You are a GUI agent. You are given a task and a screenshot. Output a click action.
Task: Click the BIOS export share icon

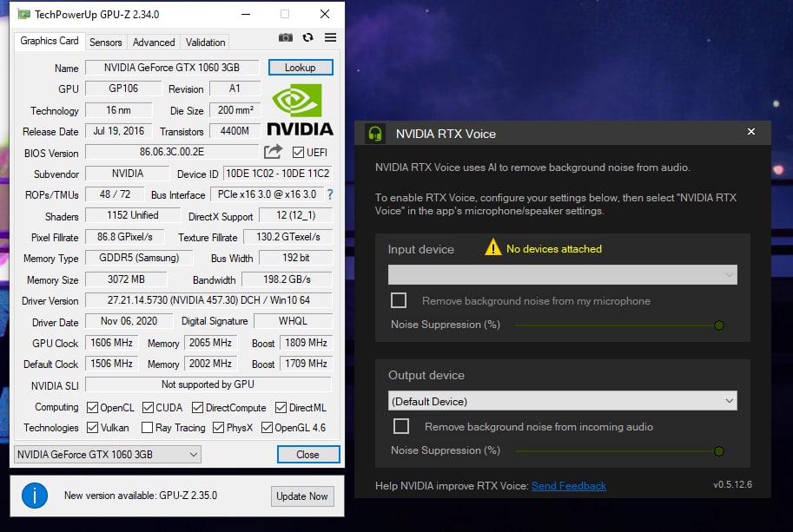pyautogui.click(x=273, y=152)
